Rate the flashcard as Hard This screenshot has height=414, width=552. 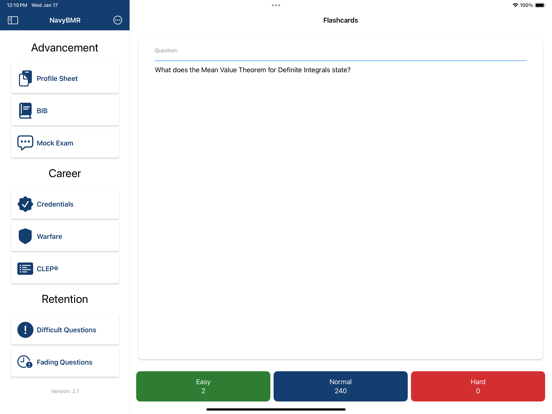pos(478,386)
